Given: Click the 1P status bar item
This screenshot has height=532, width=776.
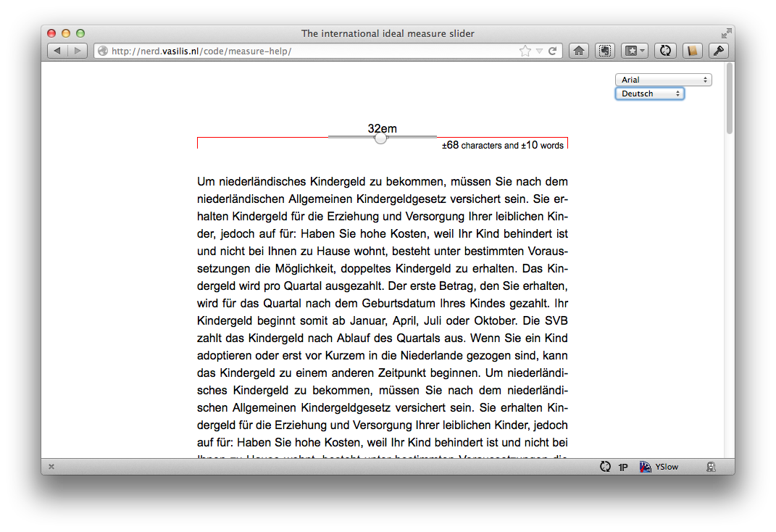Looking at the screenshot, I should [623, 467].
